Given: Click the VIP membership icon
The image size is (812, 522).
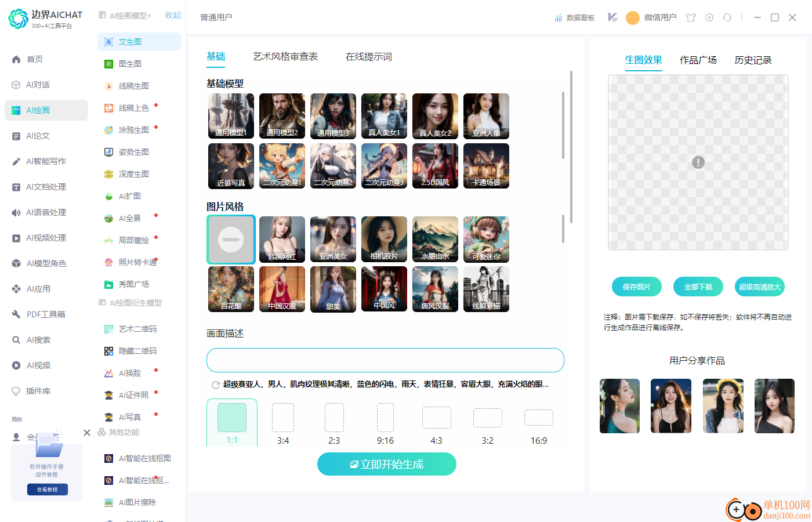Looking at the screenshot, I should click(612, 17).
